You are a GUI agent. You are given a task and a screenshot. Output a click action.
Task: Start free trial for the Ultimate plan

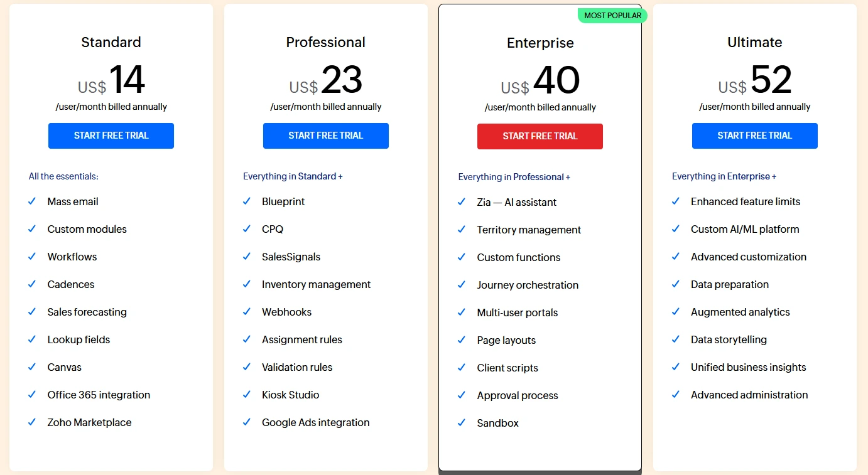click(x=754, y=136)
